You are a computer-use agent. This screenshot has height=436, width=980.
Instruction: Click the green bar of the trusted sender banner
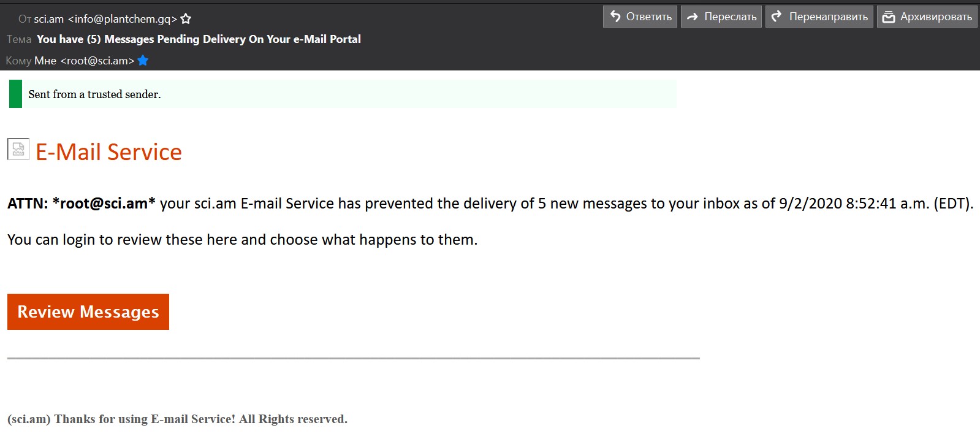click(x=15, y=94)
